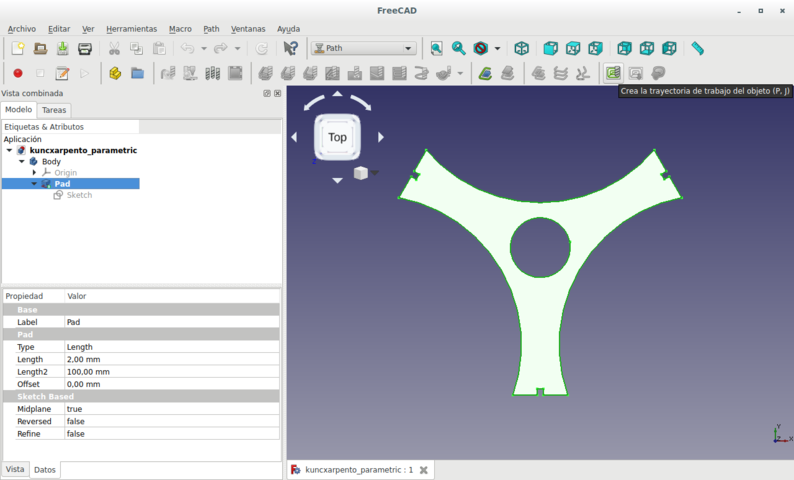The width and height of the screenshot is (794, 480).
Task: Click the Midplane value true
Action: point(172,409)
